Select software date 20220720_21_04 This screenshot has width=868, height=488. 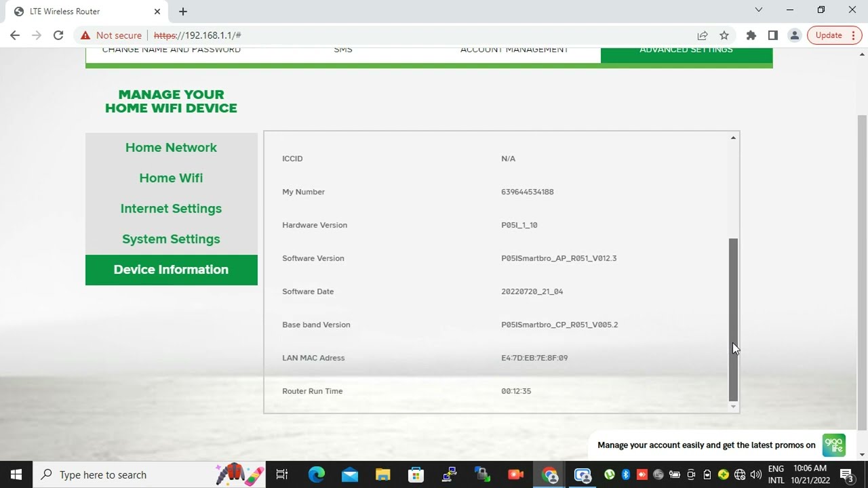pos(532,291)
